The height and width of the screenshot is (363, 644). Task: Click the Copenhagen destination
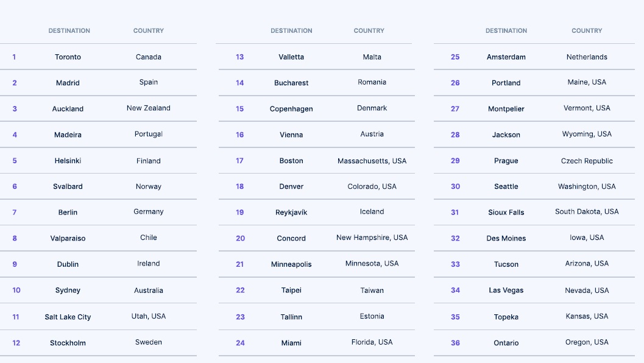(291, 109)
